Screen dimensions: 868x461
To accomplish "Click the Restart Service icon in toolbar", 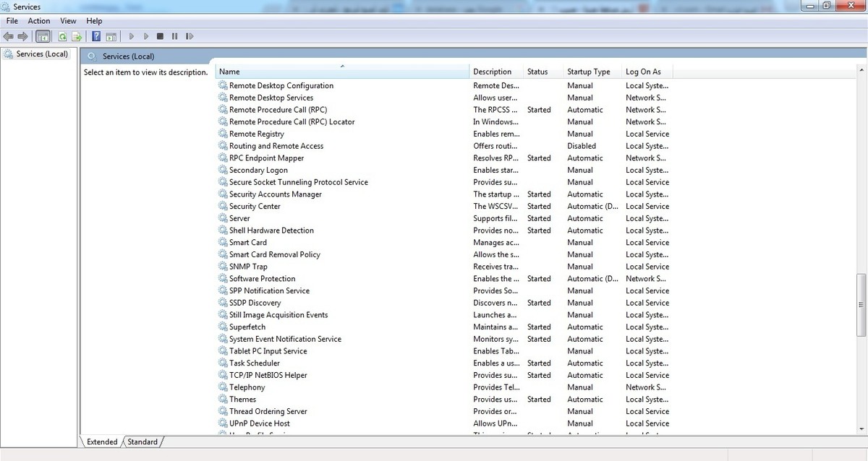I will [x=190, y=36].
